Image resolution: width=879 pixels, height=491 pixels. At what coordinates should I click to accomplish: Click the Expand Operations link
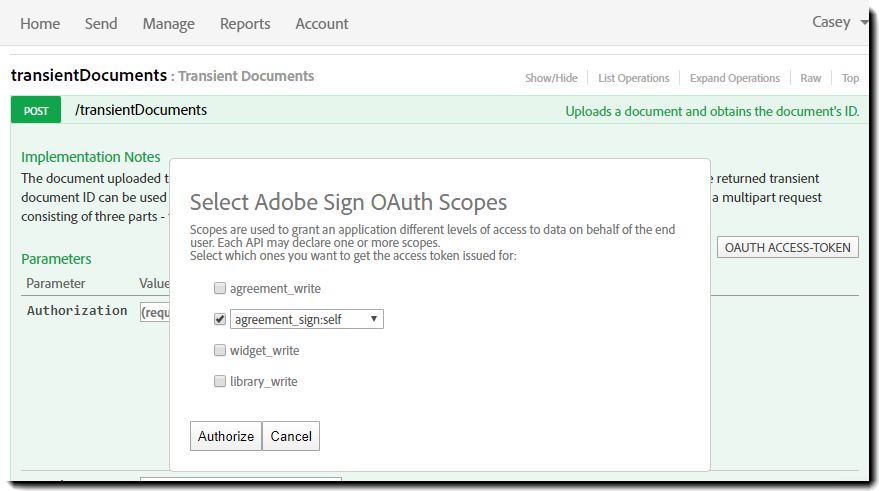[734, 78]
